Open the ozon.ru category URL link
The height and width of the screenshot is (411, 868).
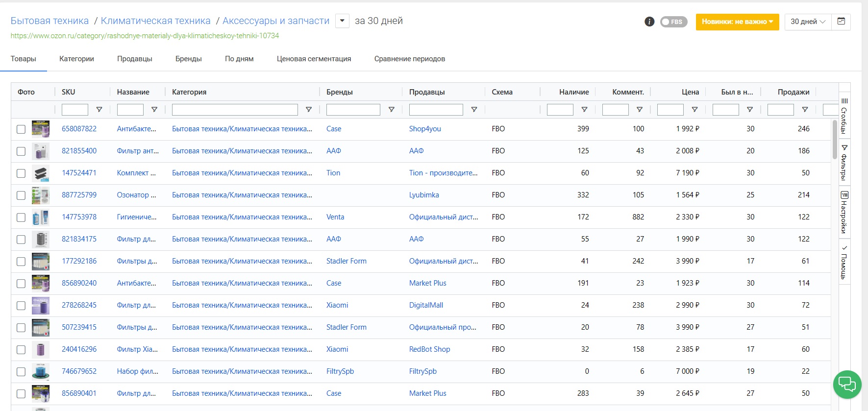click(x=145, y=36)
